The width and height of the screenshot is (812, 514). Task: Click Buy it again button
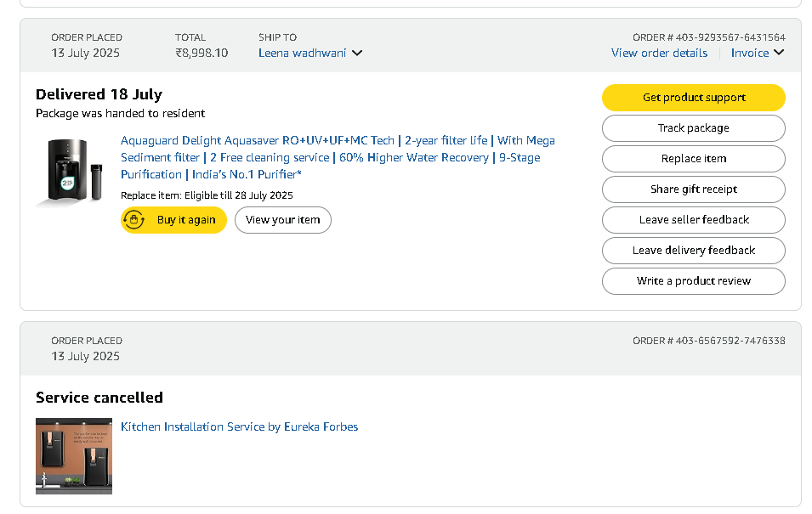173,220
